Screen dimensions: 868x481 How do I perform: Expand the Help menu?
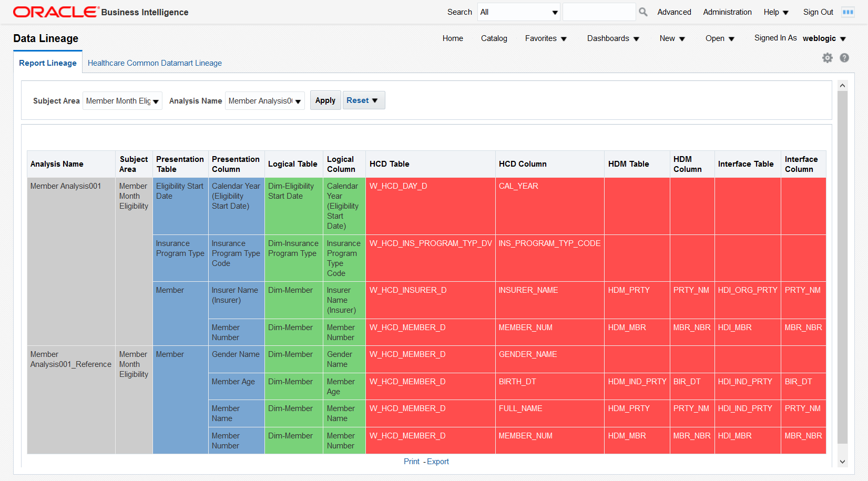click(776, 12)
